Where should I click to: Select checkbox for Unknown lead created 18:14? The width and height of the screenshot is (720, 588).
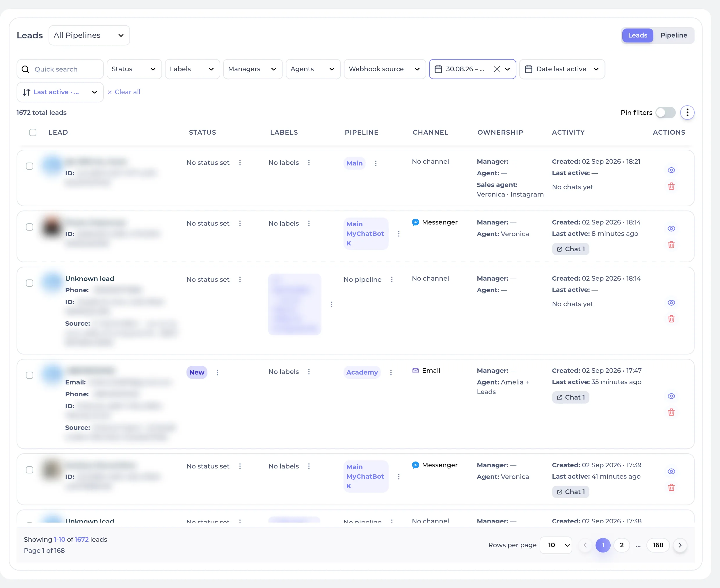tap(29, 283)
